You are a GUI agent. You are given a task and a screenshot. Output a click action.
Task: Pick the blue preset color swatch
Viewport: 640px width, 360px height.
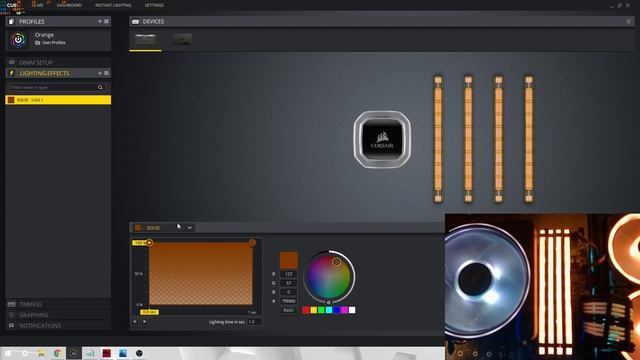click(337, 310)
